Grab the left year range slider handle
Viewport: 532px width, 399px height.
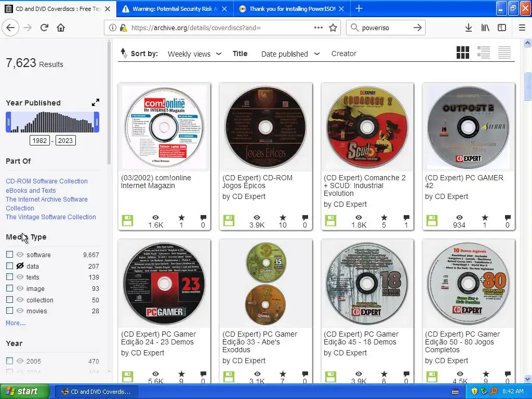pos(8,122)
